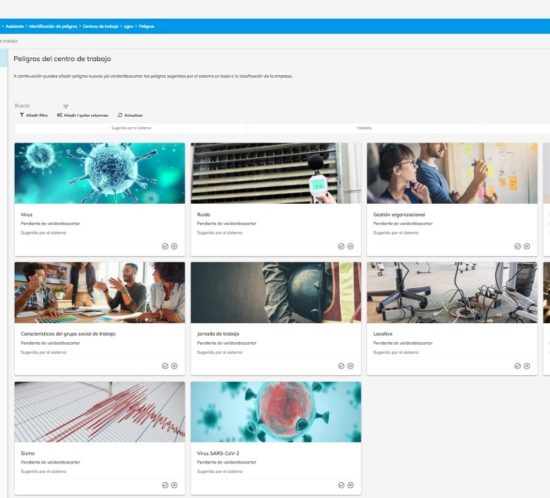Select 'Características del grupo social de trabajo' title

pos(68,334)
